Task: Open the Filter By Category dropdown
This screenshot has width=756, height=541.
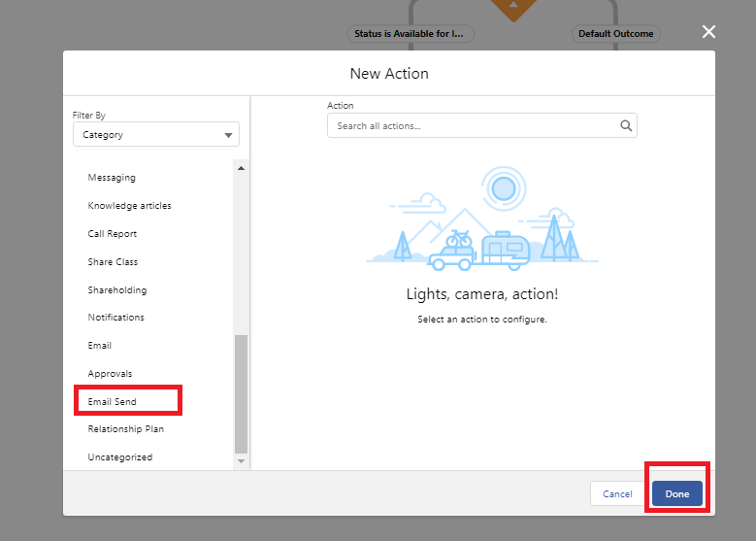Action: (156, 135)
